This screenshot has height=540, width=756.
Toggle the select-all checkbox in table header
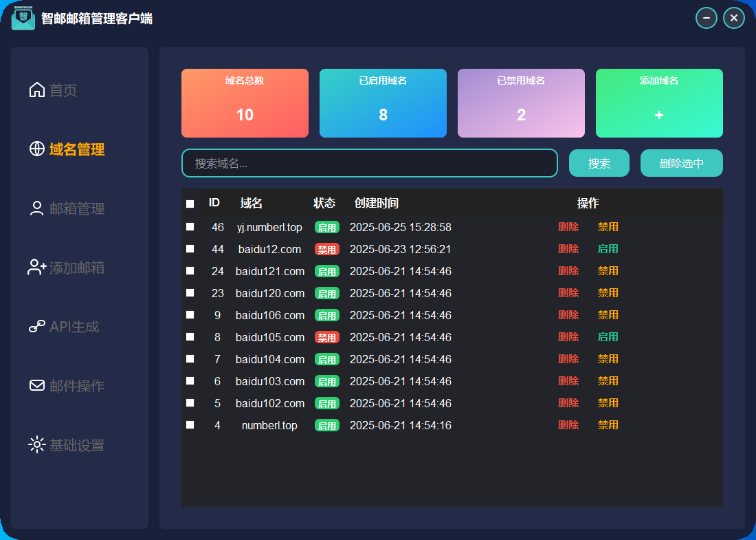click(x=190, y=204)
